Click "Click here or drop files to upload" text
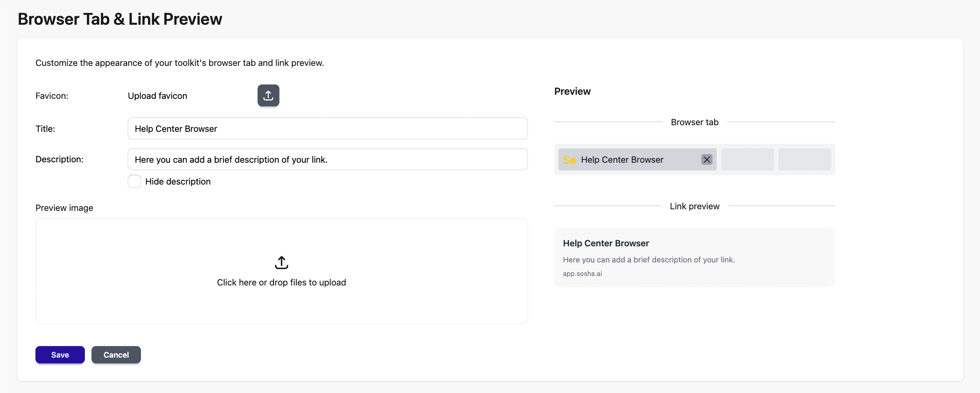 [x=281, y=283]
